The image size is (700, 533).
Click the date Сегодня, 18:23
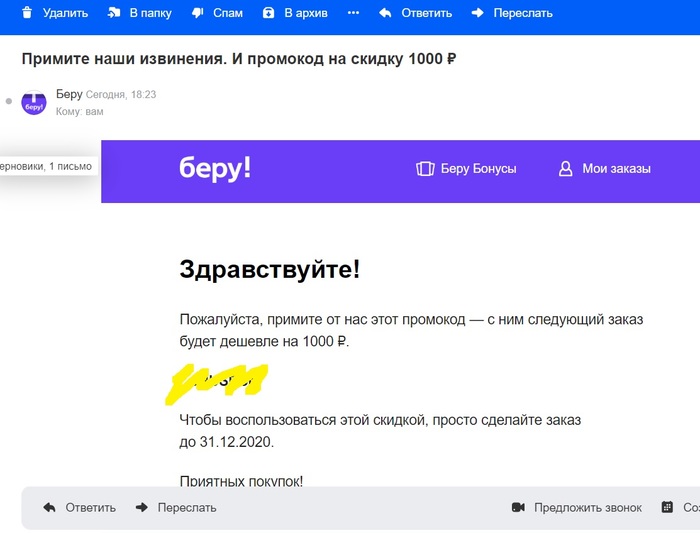121,95
